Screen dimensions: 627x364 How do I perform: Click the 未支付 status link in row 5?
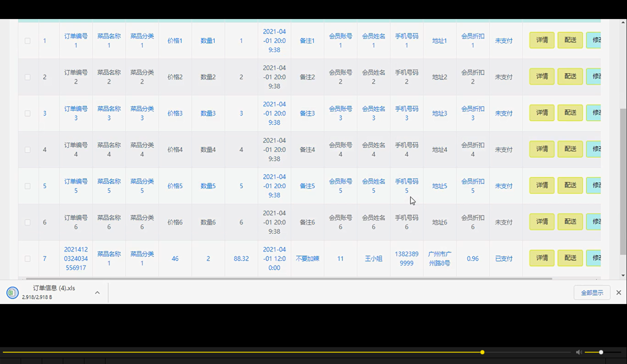click(504, 186)
